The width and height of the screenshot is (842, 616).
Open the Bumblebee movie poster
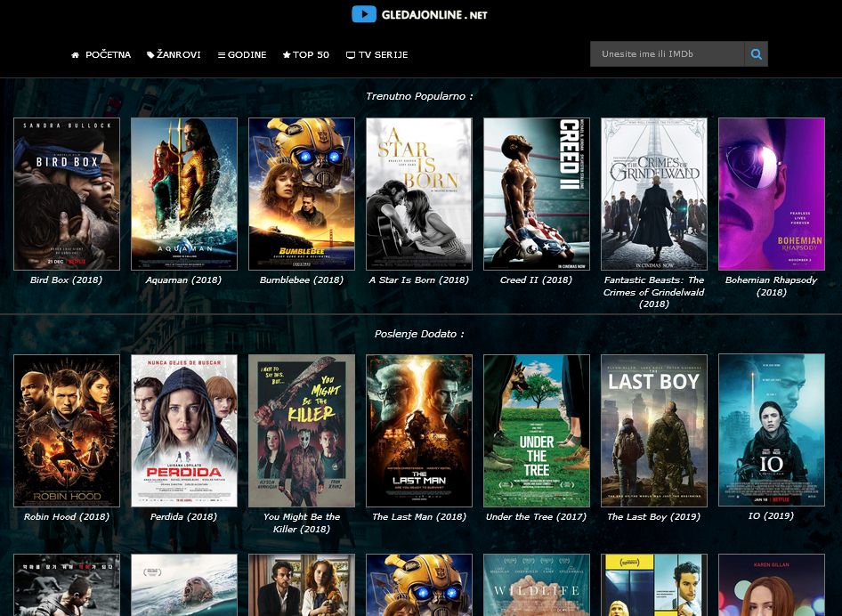click(301, 193)
